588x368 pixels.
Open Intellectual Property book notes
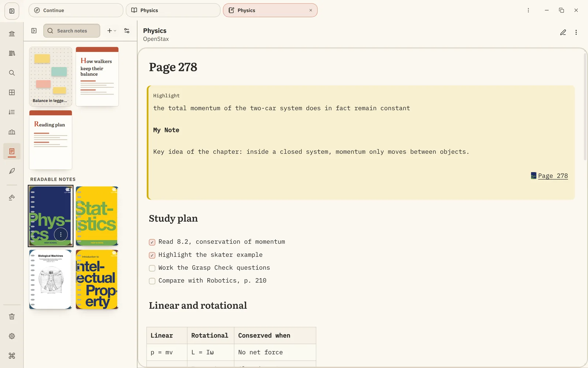[x=97, y=280]
